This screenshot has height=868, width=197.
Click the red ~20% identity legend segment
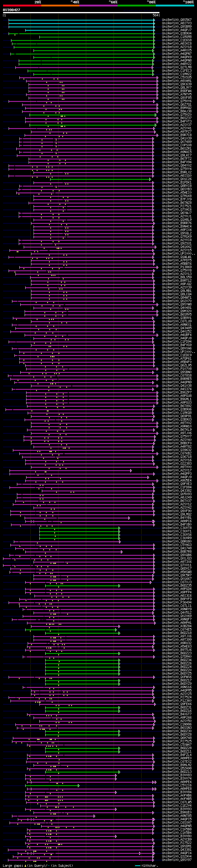22,6
